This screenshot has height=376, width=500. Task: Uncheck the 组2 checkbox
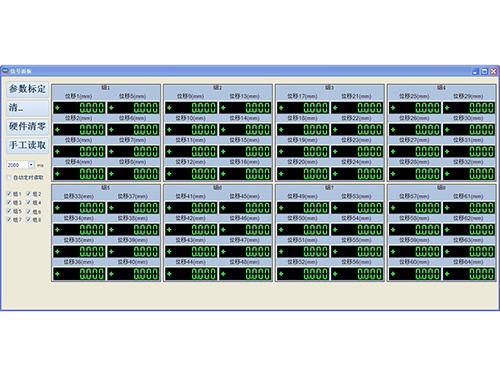pos(29,194)
